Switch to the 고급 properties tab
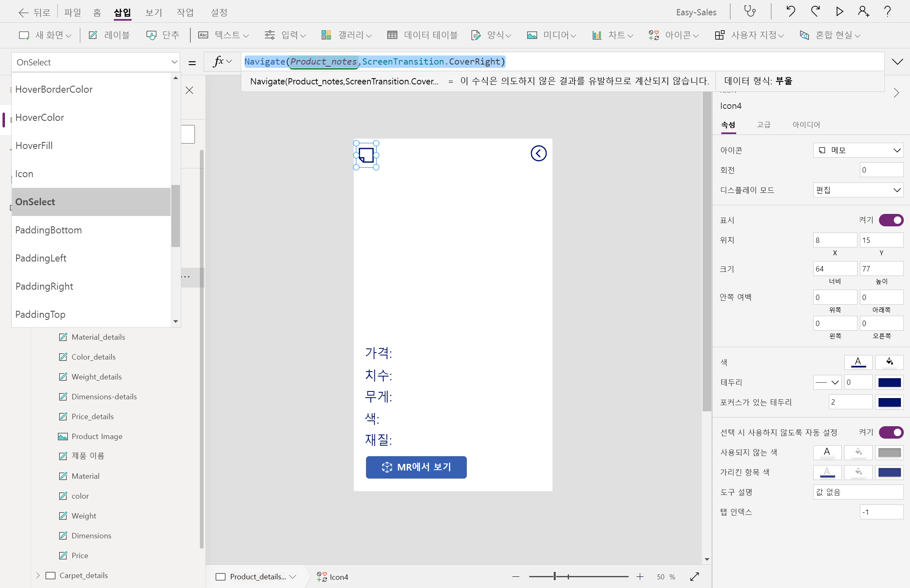Viewport: 910px width, 588px height. 764,125
